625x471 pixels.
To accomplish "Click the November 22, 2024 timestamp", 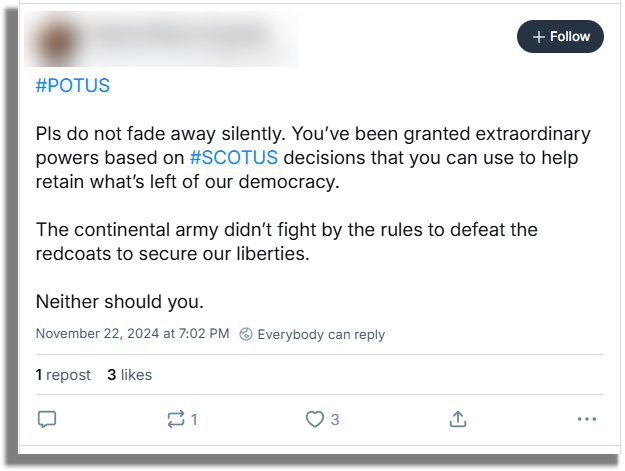I will coord(132,334).
